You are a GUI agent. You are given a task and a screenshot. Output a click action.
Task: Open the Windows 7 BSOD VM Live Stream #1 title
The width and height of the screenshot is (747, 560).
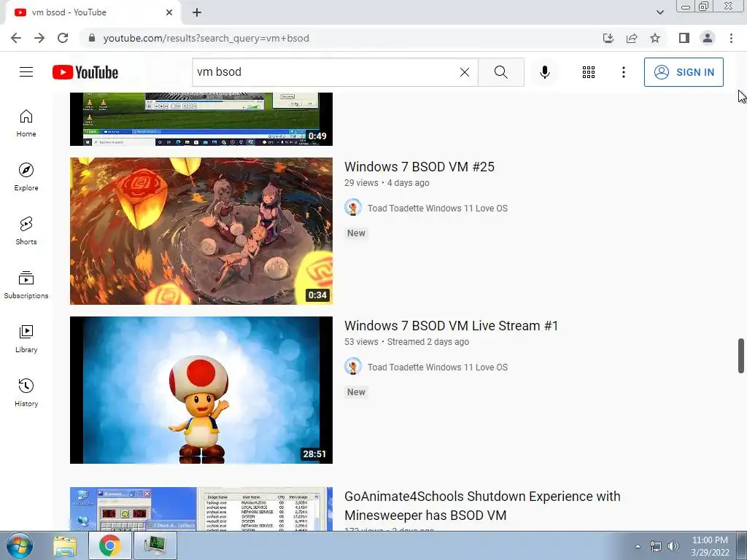tap(451, 326)
